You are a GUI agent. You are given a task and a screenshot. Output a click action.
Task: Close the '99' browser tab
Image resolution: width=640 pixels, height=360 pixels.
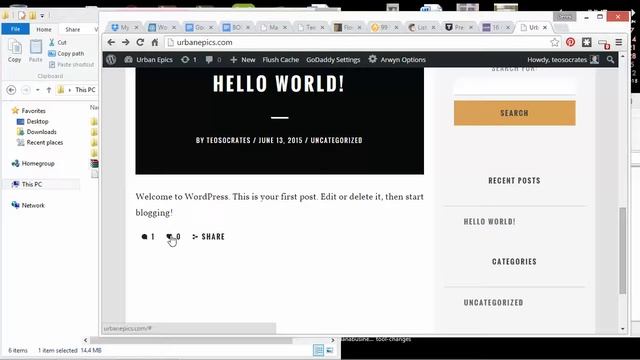point(396,27)
